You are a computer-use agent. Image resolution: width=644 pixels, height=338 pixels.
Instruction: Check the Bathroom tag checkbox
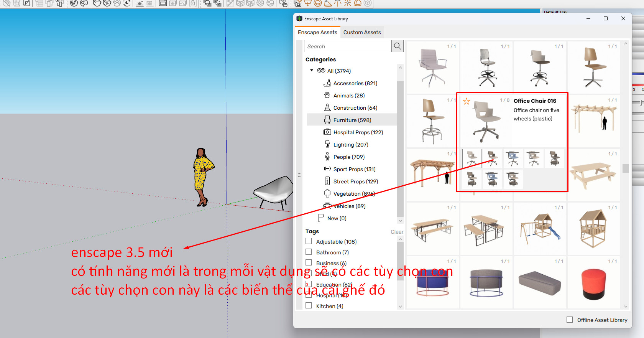pos(309,252)
